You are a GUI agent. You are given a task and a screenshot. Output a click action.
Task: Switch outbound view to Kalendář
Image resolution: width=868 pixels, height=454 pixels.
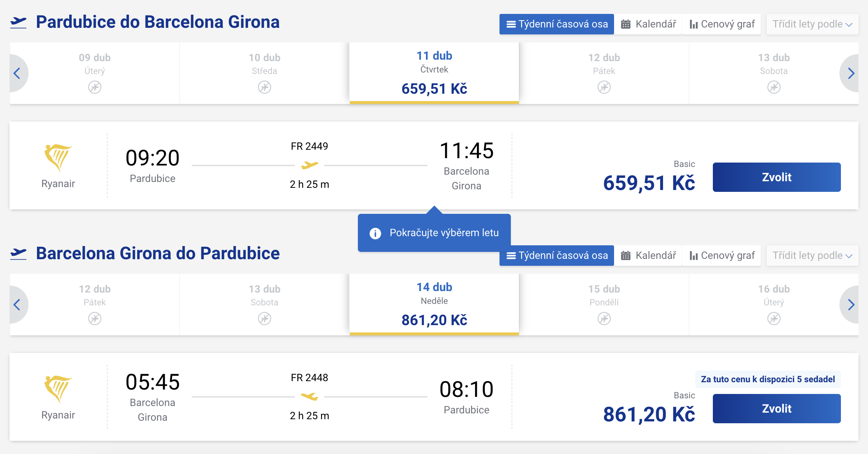click(648, 24)
